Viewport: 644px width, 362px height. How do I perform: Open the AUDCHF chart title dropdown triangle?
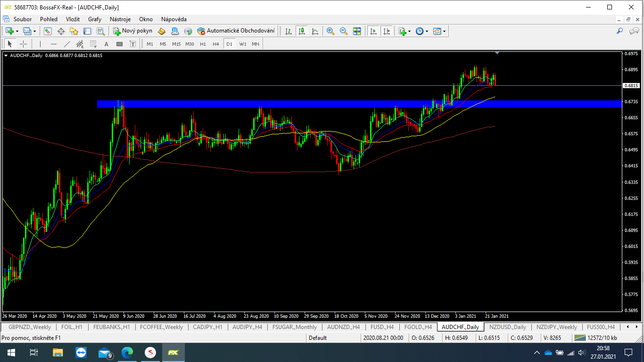pyautogui.click(x=6, y=56)
